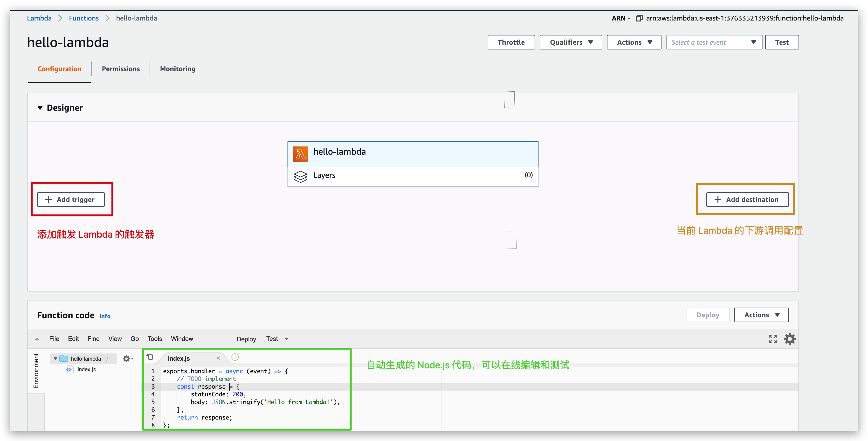Toggle fullscreen editor icon
This screenshot has width=868, height=441.
(773, 339)
